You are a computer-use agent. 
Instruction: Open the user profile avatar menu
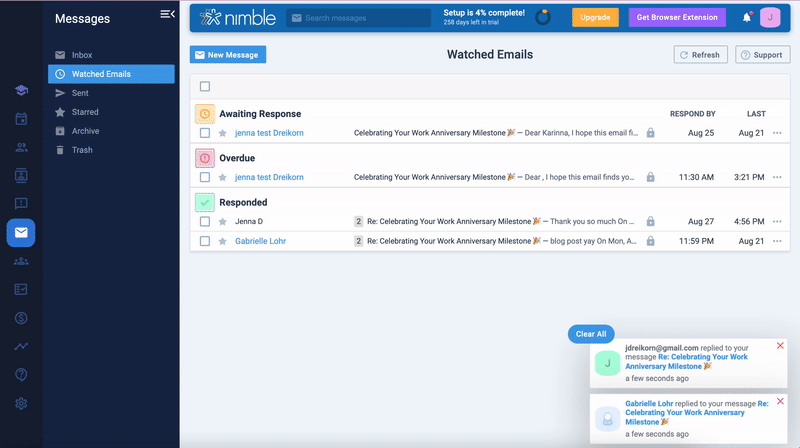pos(770,17)
